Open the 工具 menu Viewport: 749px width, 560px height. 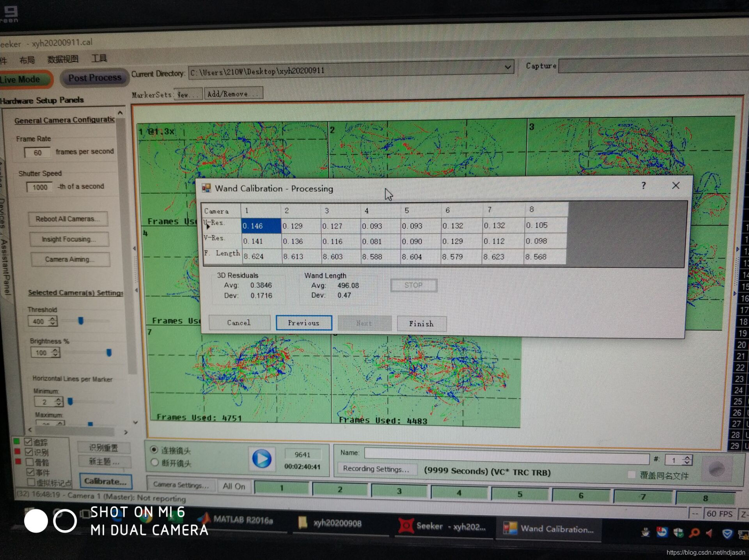(x=99, y=58)
